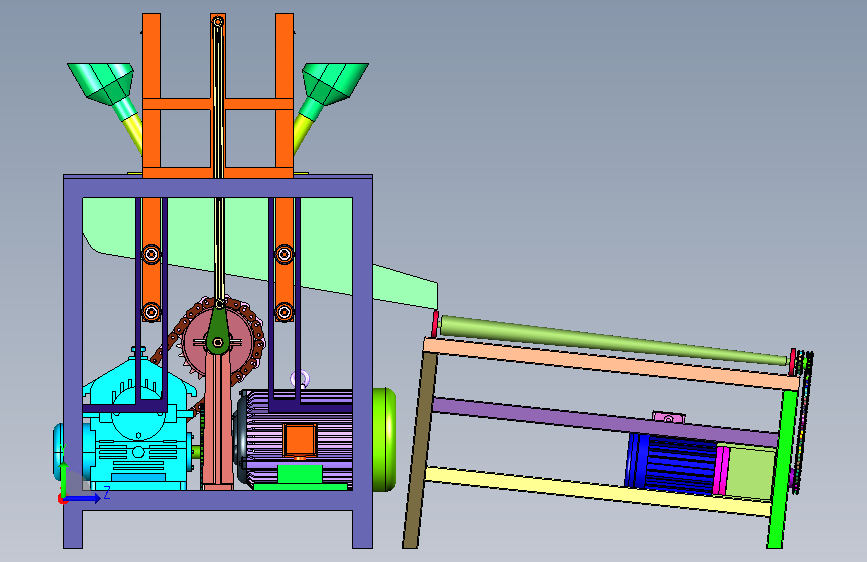The height and width of the screenshot is (562, 867).
Task: Select the right green funnel hopper
Action: [x=332, y=84]
